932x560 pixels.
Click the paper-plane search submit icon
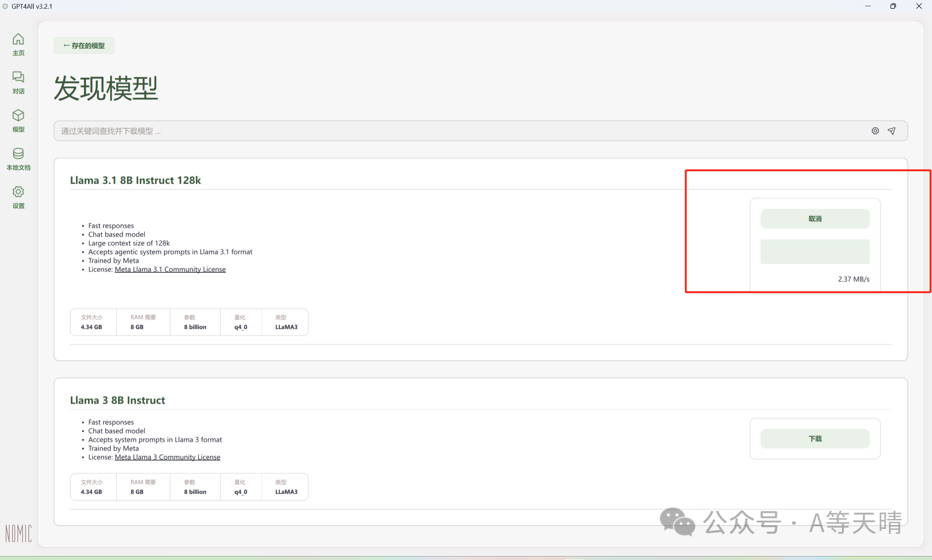891,131
